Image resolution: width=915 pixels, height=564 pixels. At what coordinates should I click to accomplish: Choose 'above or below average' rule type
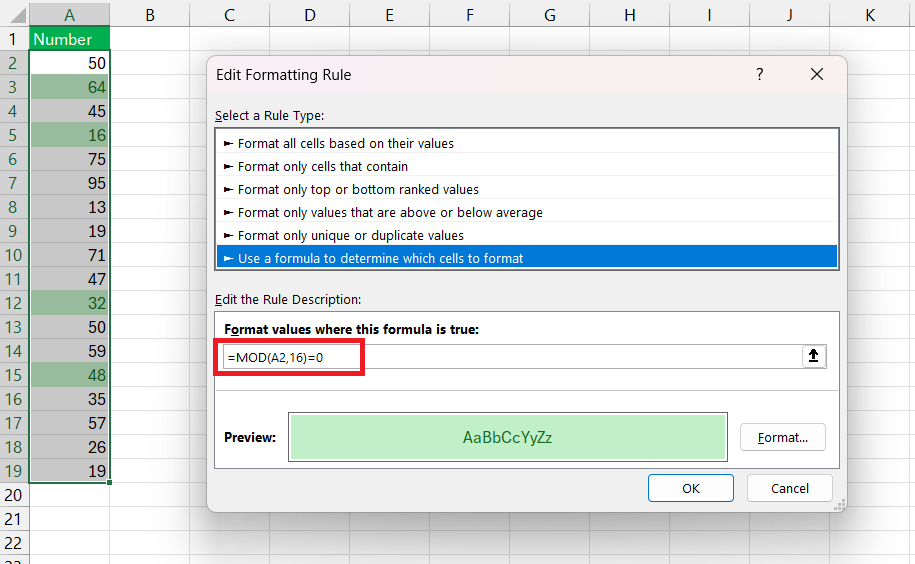click(527, 212)
